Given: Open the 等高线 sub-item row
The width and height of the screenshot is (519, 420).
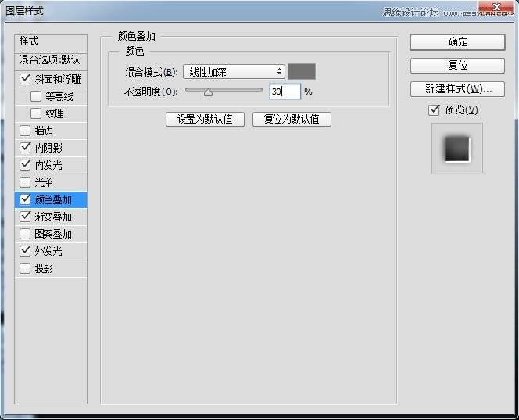Looking at the screenshot, I should tap(51, 96).
